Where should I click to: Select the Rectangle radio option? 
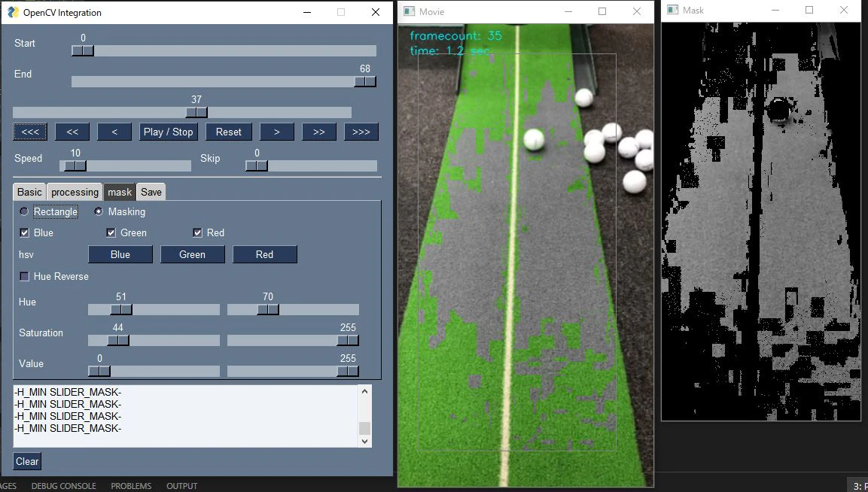(x=24, y=211)
